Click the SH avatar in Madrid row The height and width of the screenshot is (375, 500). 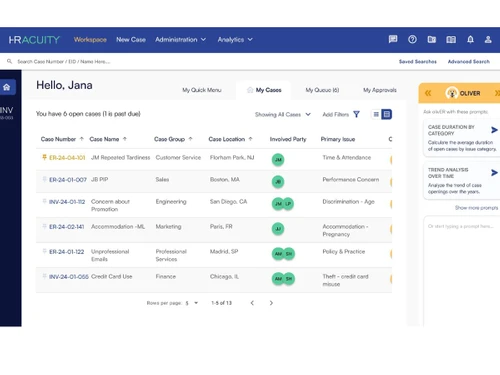[x=289, y=254]
